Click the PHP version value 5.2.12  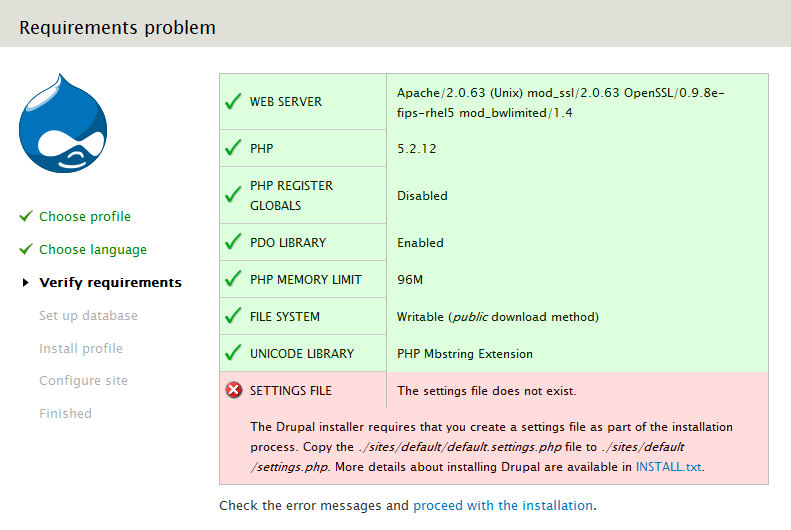pos(416,149)
